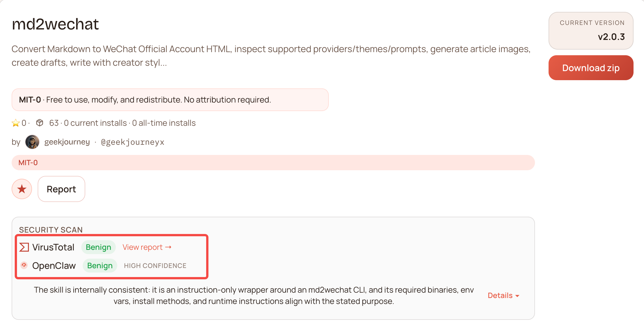644x332 pixels.
Task: Click the arrow icon after View report
Action: pyautogui.click(x=169, y=247)
